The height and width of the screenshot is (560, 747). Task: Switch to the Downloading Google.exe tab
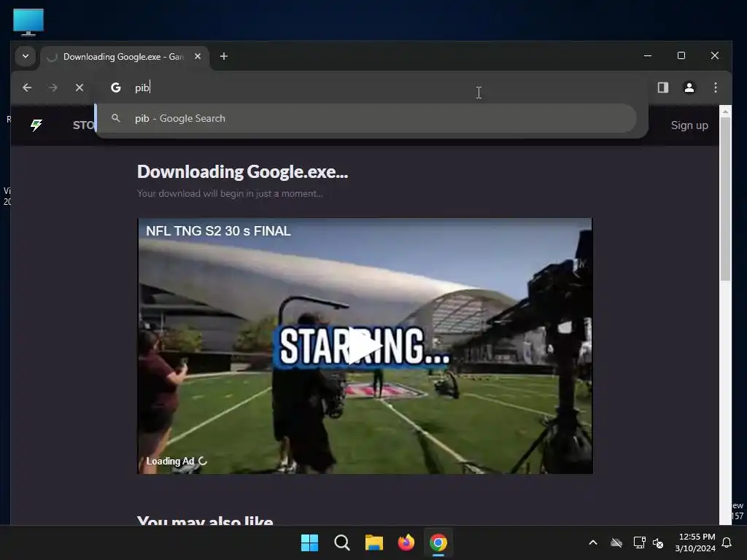point(123,57)
